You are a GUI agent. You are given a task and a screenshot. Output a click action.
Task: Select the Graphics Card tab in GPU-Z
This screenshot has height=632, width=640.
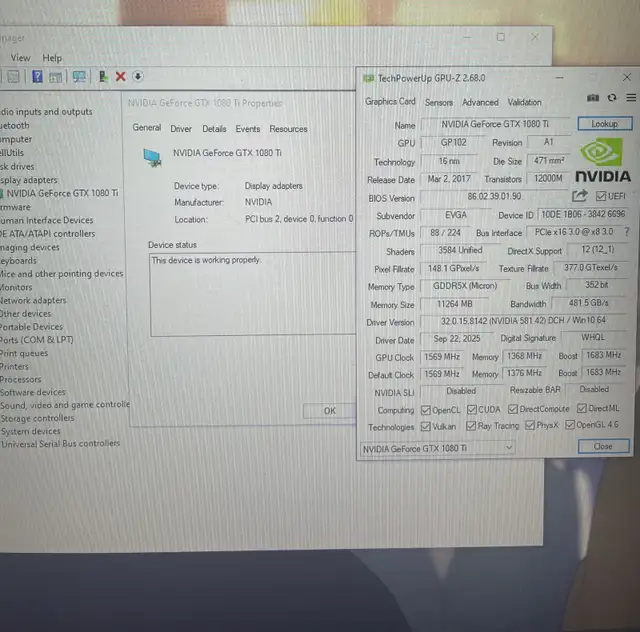pos(390,101)
